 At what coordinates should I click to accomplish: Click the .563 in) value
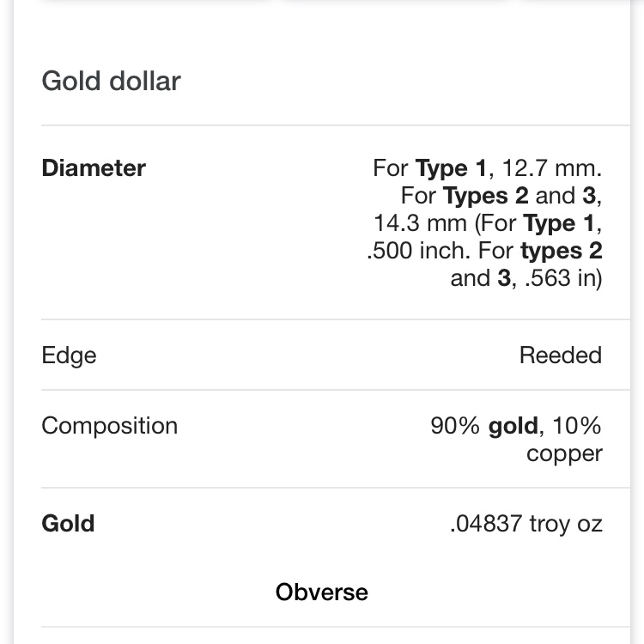(563, 278)
